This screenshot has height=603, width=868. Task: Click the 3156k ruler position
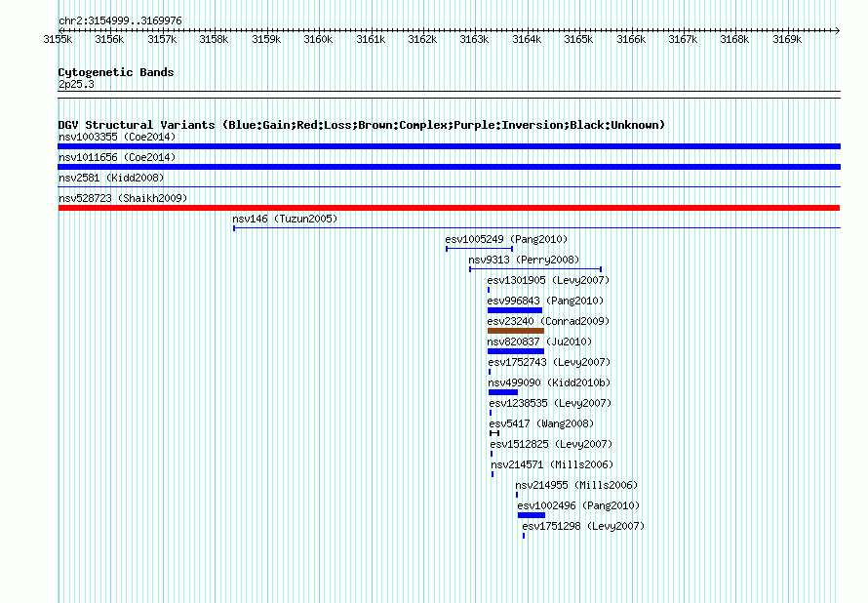[x=109, y=39]
